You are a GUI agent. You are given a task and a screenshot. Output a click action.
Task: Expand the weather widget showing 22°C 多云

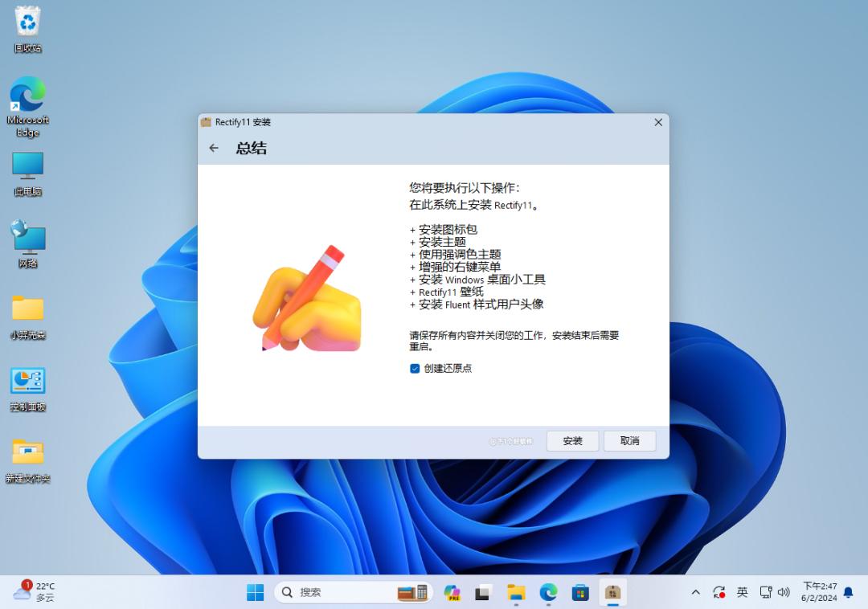click(x=32, y=591)
